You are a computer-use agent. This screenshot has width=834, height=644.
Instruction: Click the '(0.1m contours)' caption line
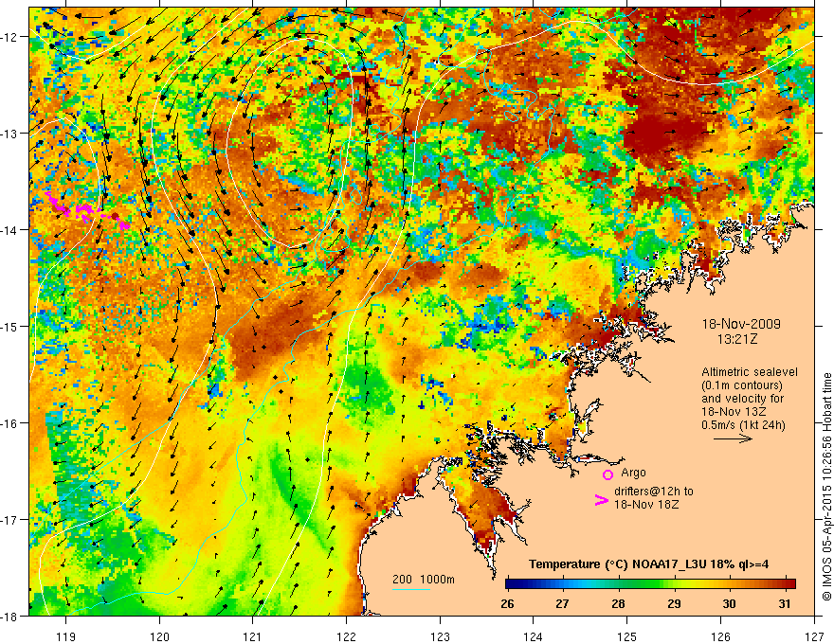point(742,385)
